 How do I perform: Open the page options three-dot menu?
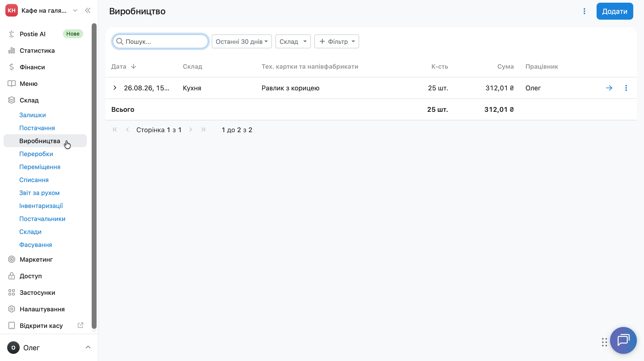coord(584,11)
